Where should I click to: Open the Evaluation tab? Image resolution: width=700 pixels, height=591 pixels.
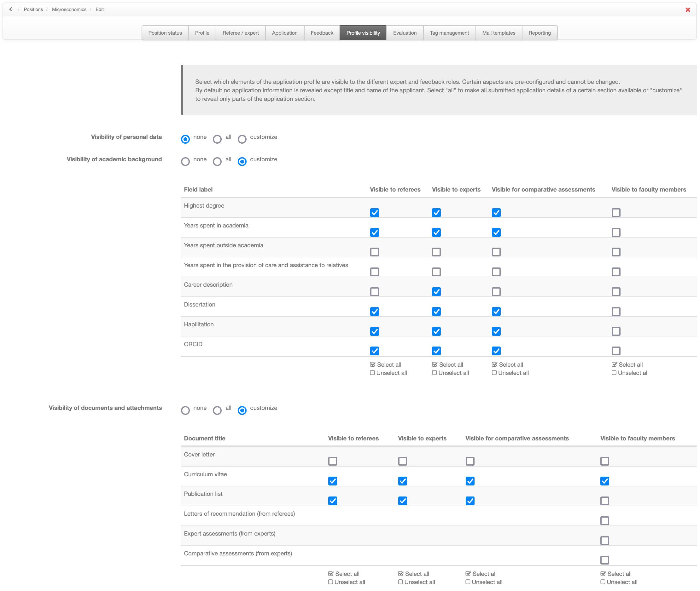click(x=405, y=33)
